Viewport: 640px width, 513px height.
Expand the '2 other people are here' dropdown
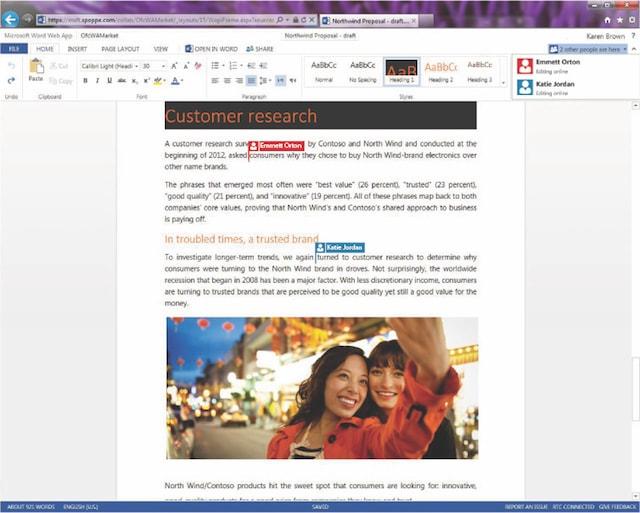pyautogui.click(x=592, y=48)
